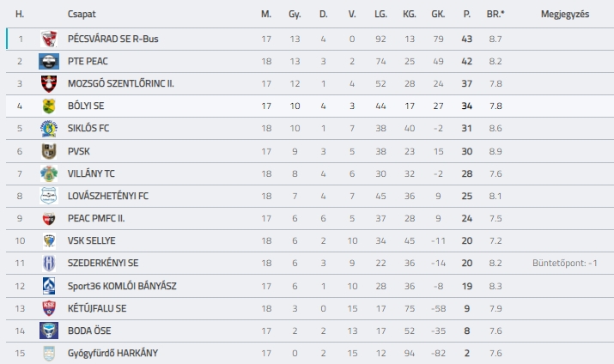The width and height of the screenshot is (614, 364).
Task: Click the PÉCSVÁRAD SE R-Bus team crest
Action: coord(49,39)
